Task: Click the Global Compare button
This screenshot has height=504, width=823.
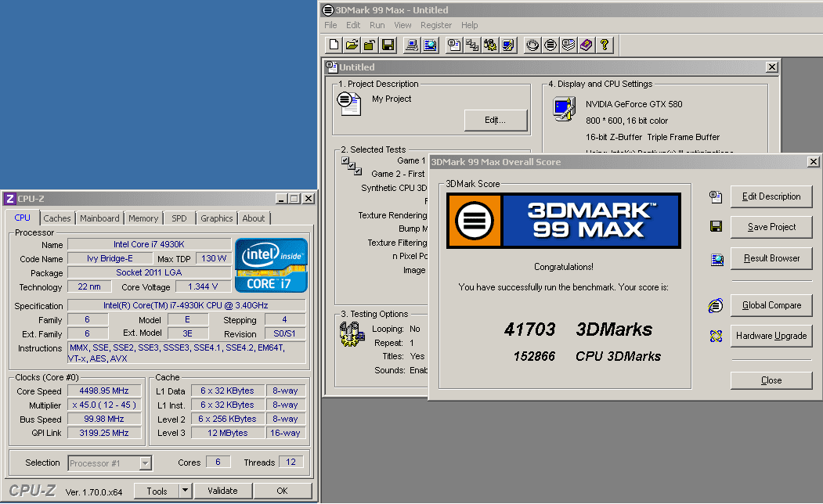Action: (x=771, y=305)
